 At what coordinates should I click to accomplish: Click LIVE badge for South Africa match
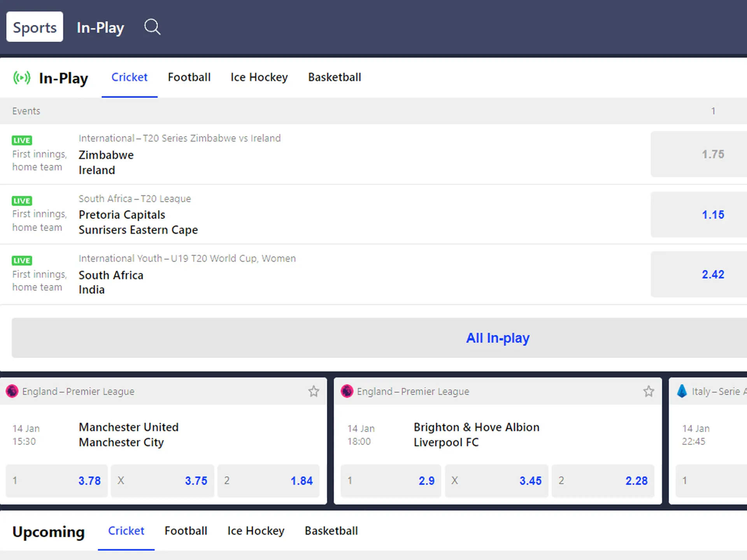point(22,261)
